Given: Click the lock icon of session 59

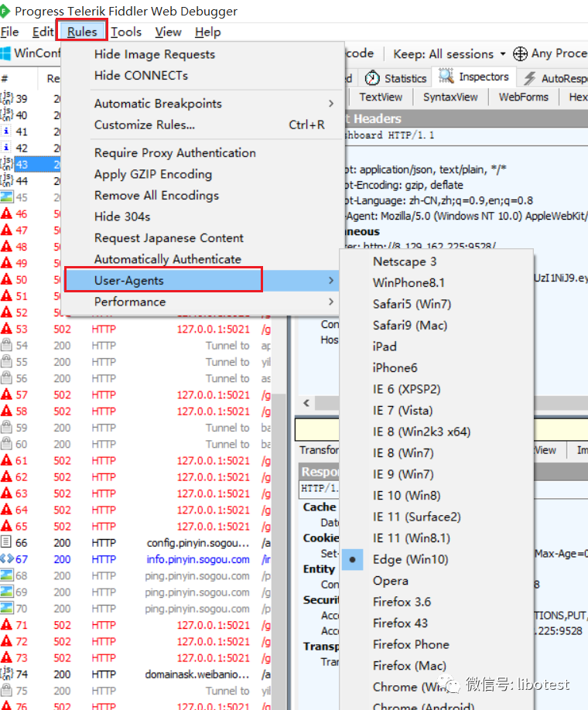Looking at the screenshot, I should click(x=6, y=427).
